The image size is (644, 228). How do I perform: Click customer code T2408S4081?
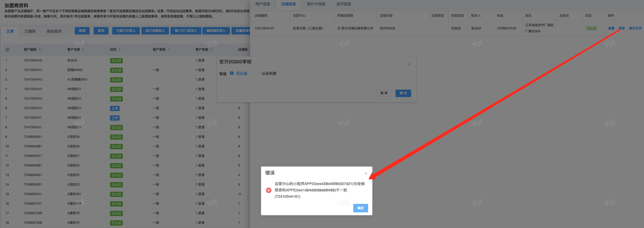33,146
